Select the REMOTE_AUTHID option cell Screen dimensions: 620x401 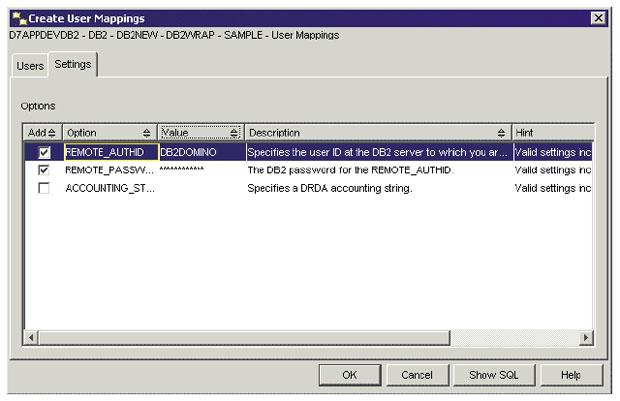[112, 152]
